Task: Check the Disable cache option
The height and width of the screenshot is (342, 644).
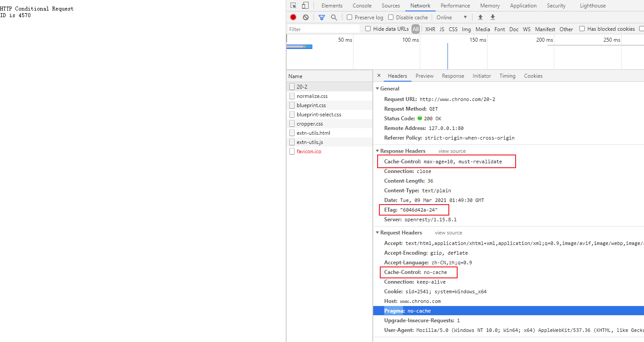Action: point(391,17)
